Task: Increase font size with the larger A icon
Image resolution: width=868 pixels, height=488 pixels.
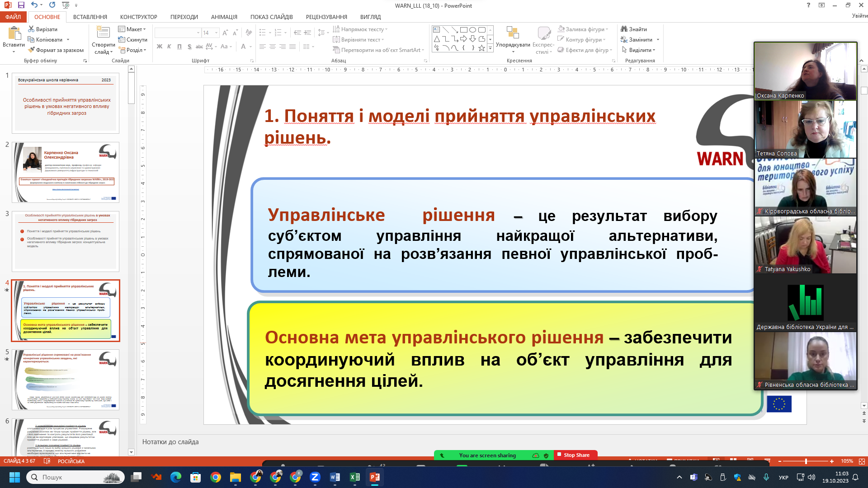Action: coord(226,33)
